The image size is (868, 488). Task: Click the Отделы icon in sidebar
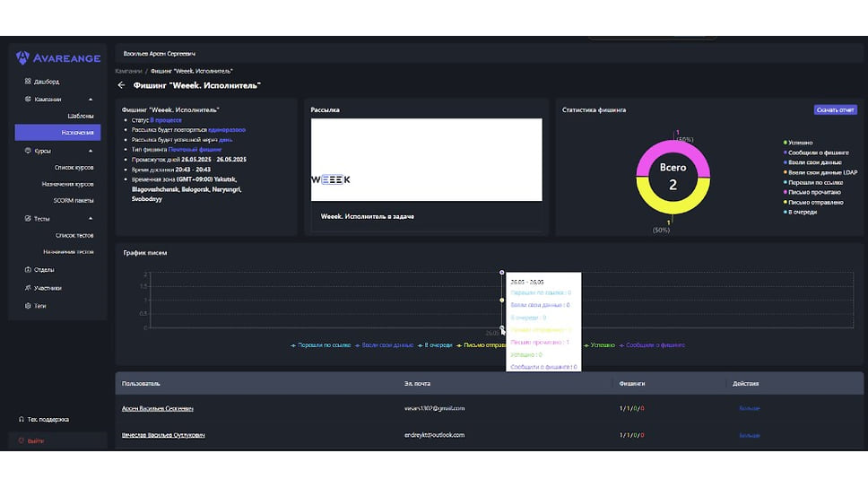(x=28, y=270)
